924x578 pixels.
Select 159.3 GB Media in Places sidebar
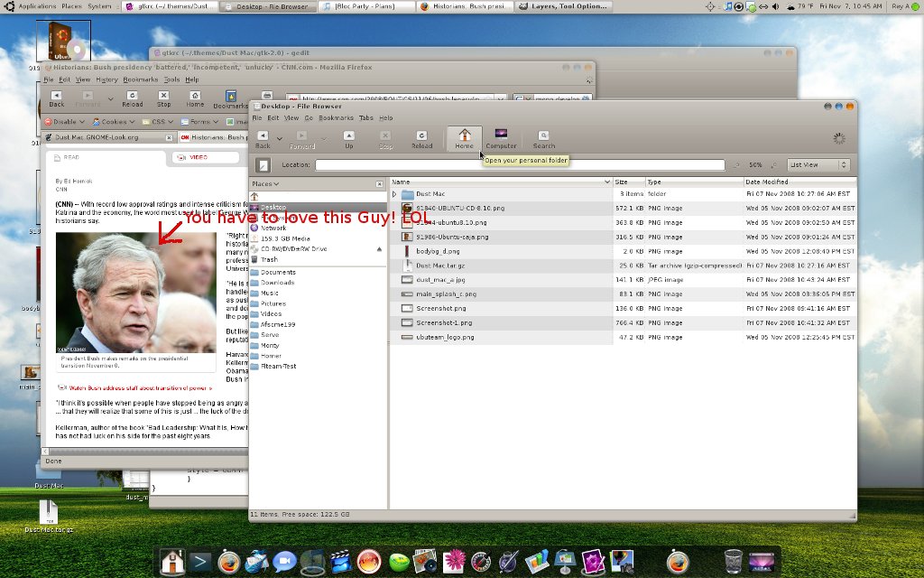click(318, 238)
